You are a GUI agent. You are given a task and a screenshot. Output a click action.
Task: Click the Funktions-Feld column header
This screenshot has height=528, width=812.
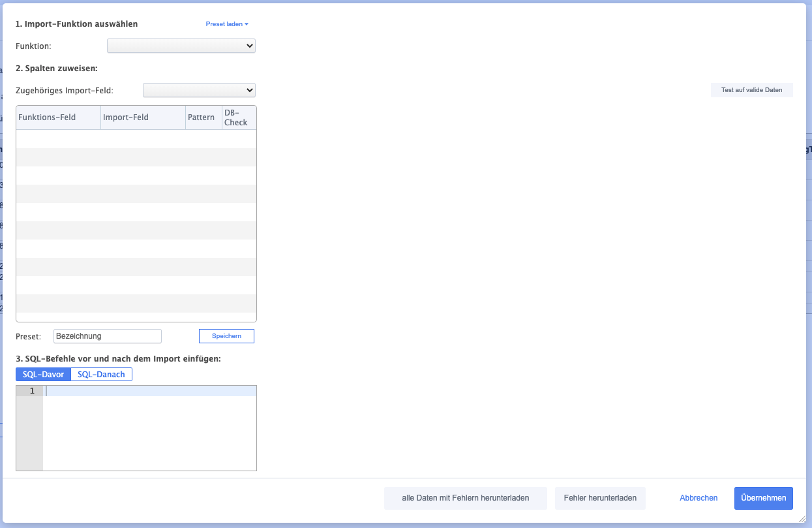(58, 117)
